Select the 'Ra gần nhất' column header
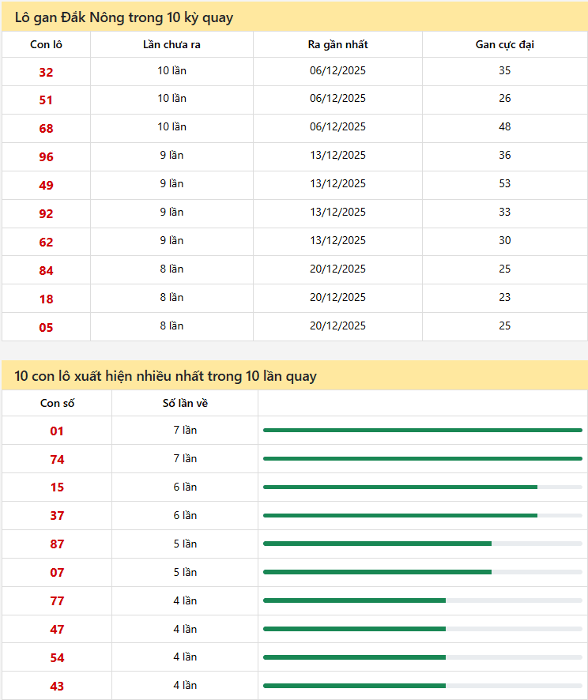Viewport: 588px width, 700px height. click(337, 44)
